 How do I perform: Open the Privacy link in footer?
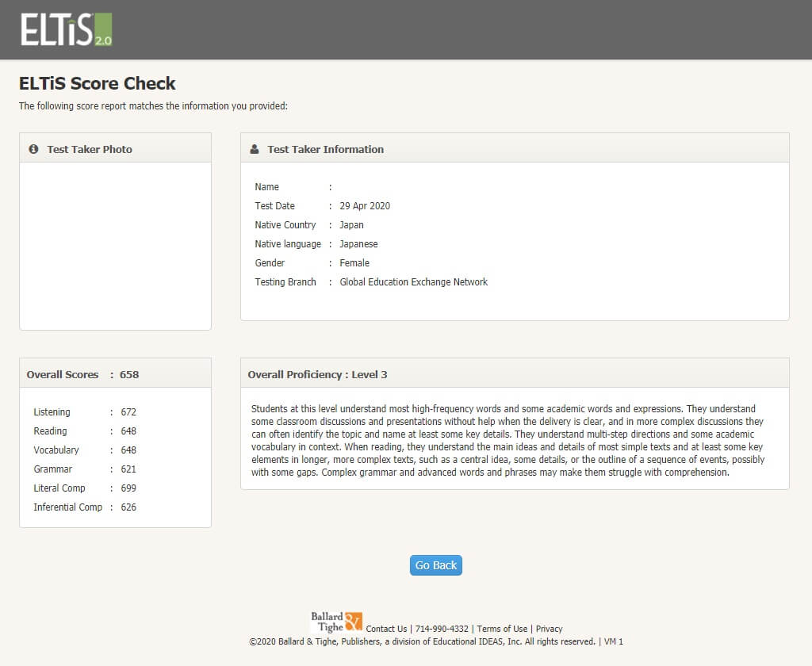pyautogui.click(x=549, y=629)
